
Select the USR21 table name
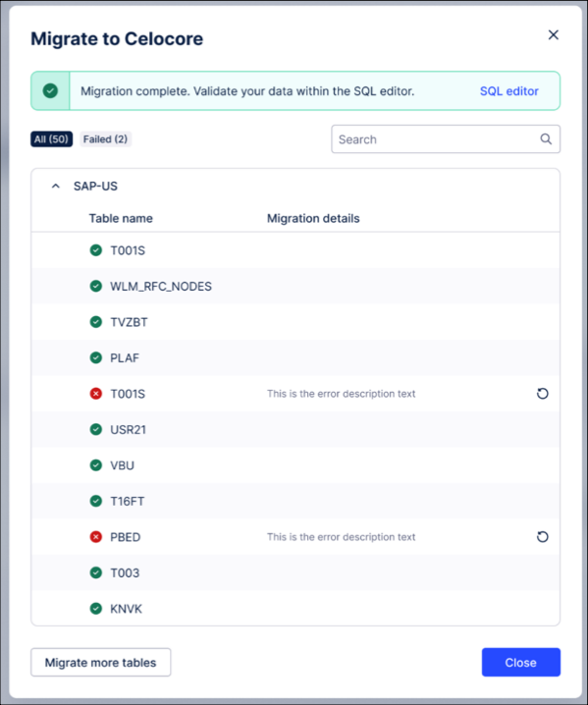(129, 430)
